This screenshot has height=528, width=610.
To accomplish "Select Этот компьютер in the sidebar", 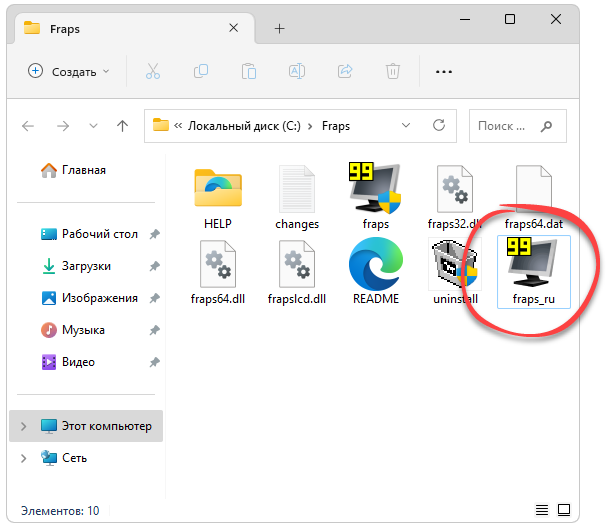I will click(x=86, y=426).
